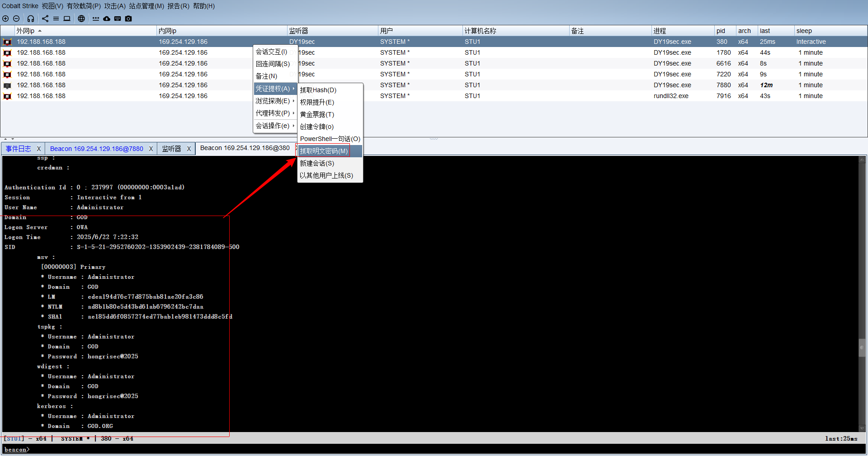Select 权限提升(E) submenu entry
Screen dimensions: 868x456
(x=330, y=102)
